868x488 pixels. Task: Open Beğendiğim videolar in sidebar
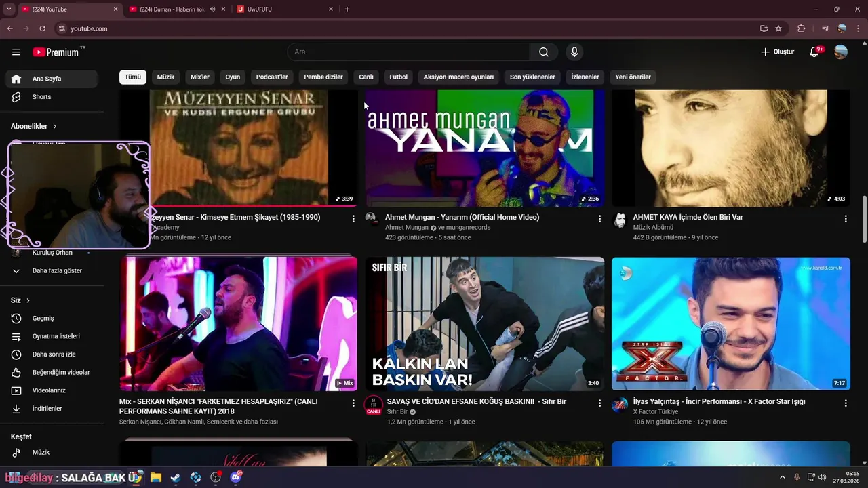point(52,373)
